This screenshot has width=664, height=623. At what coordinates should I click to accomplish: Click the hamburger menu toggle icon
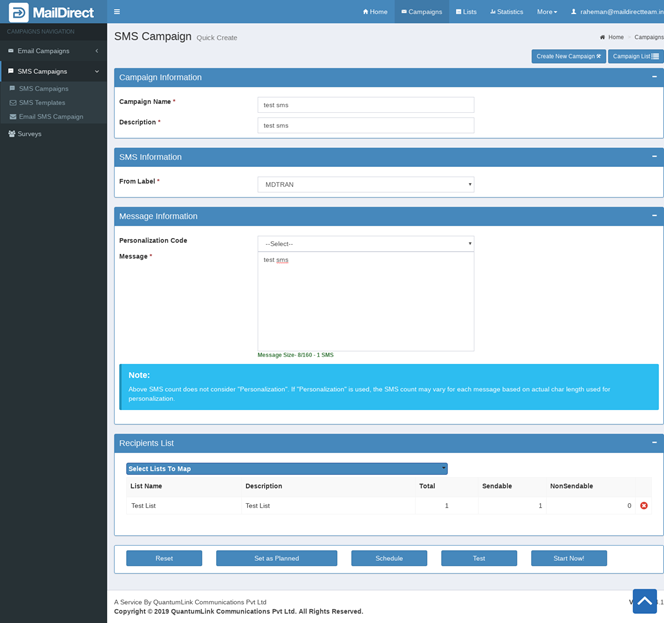point(117,12)
